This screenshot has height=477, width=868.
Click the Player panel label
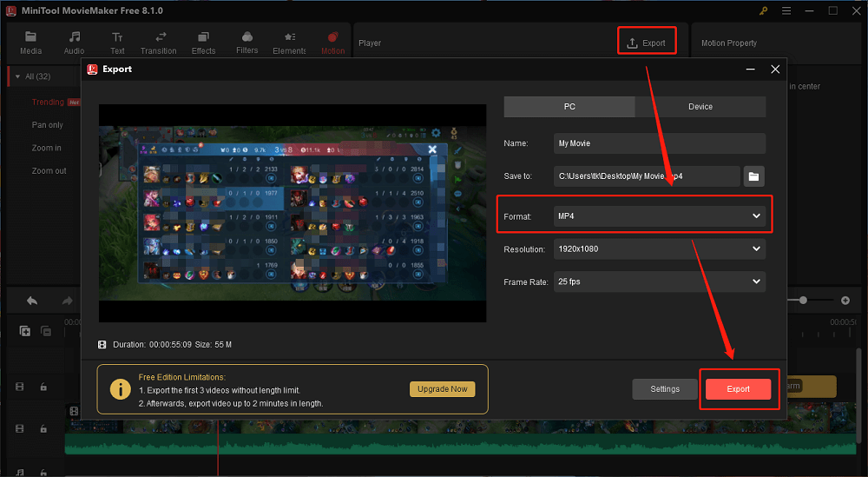369,43
